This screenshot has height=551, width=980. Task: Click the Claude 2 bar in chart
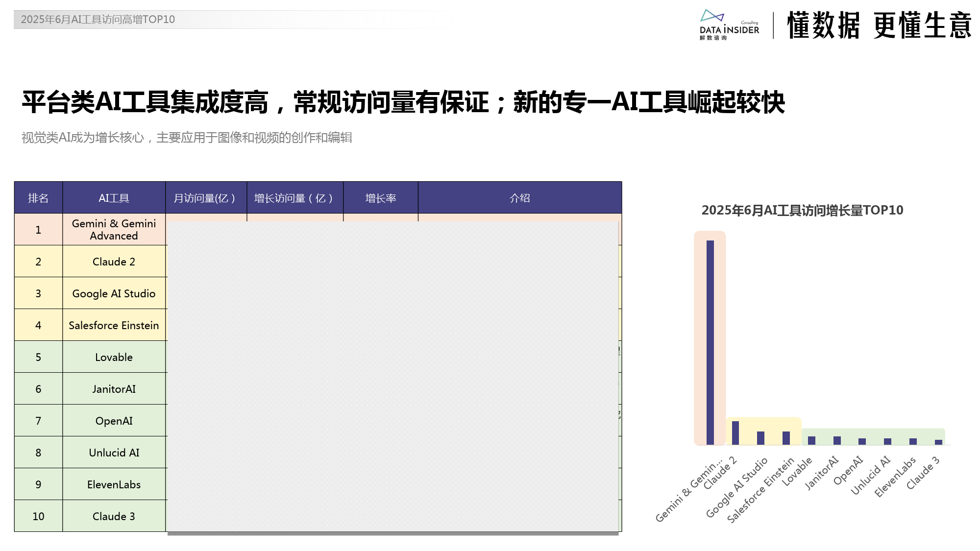click(x=735, y=433)
